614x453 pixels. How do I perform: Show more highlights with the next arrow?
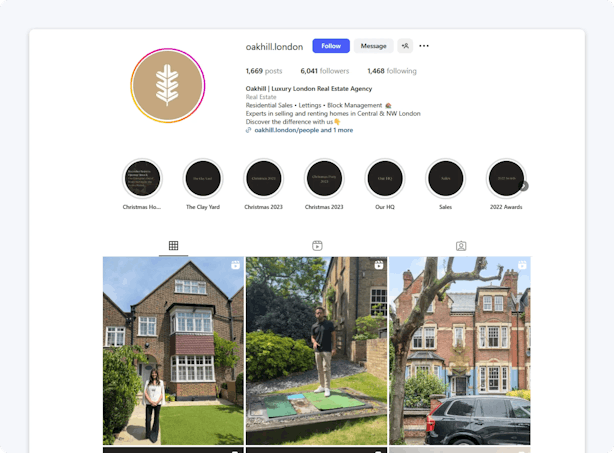(524, 186)
